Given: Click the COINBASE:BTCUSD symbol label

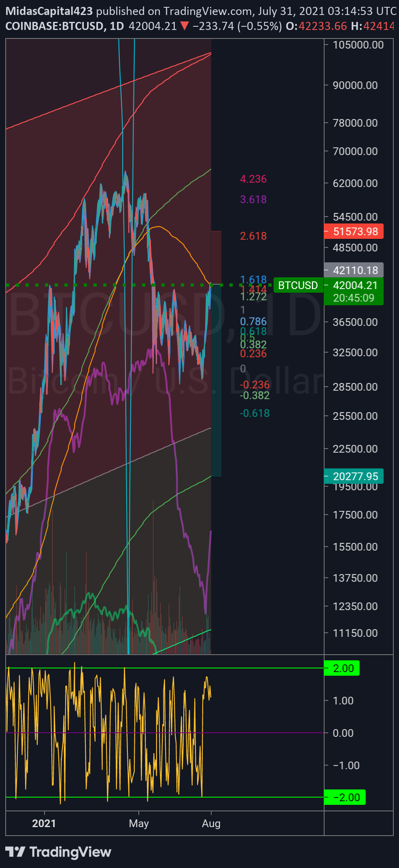Looking at the screenshot, I should [54, 26].
